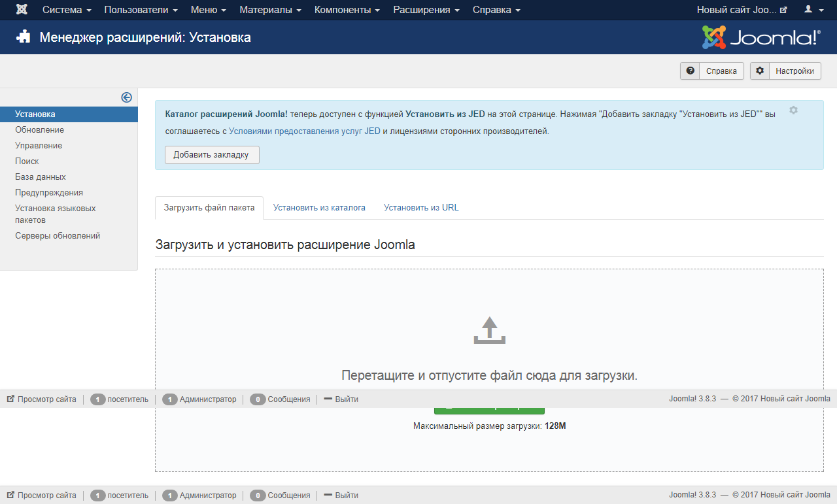The image size is (837, 504).
Task: Open Настройки with the gear button
Action: pyautogui.click(x=785, y=71)
